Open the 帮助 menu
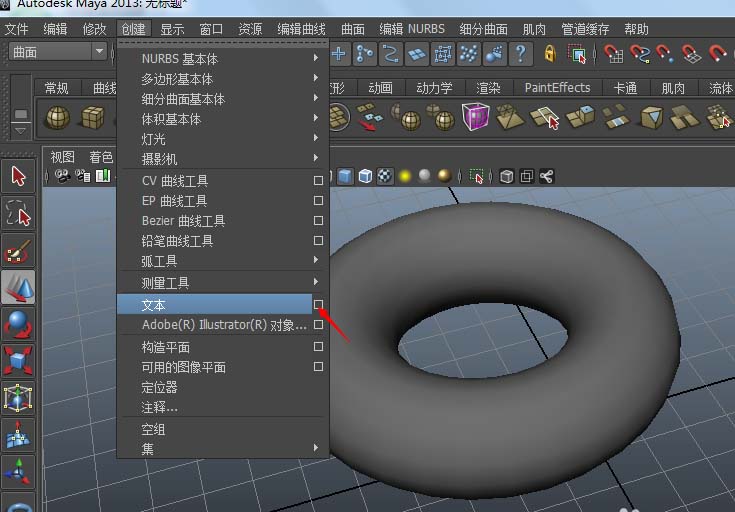 click(x=636, y=29)
